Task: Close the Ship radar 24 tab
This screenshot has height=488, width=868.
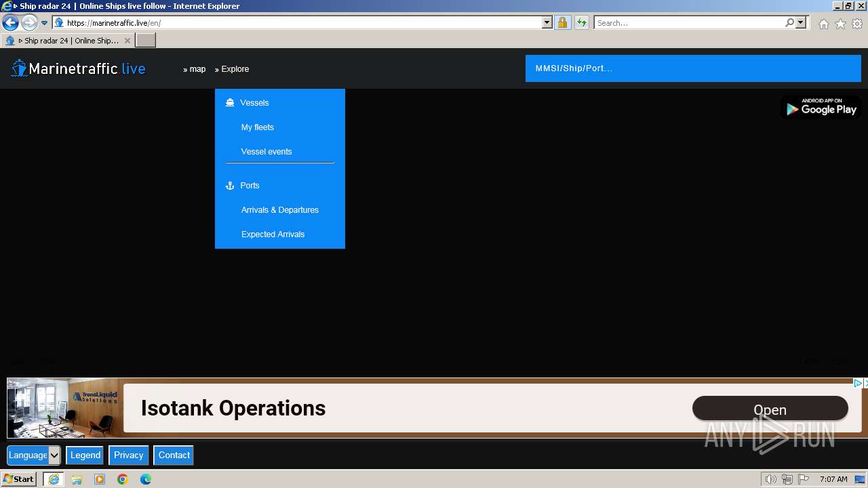Action: [127, 41]
